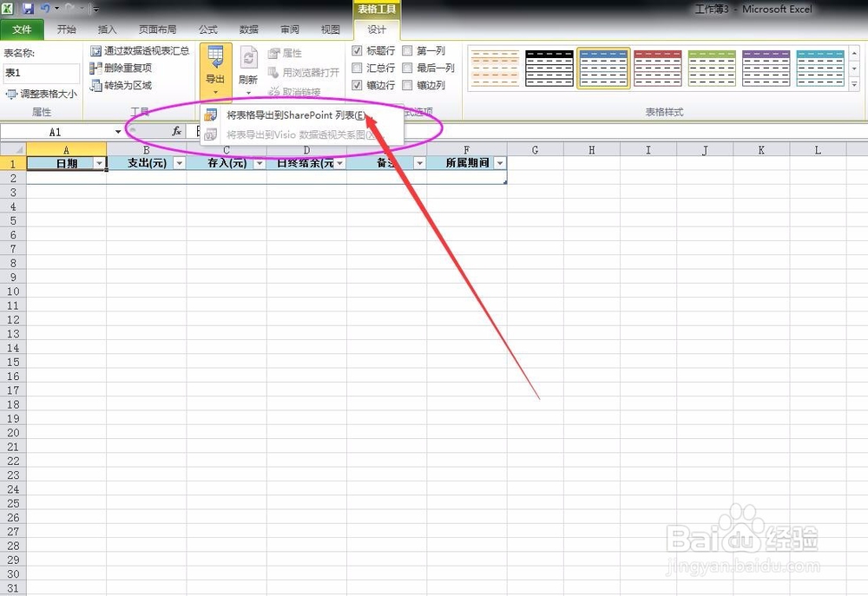Select the Design (设计) tab
The image size is (868, 596).
pyautogui.click(x=377, y=29)
